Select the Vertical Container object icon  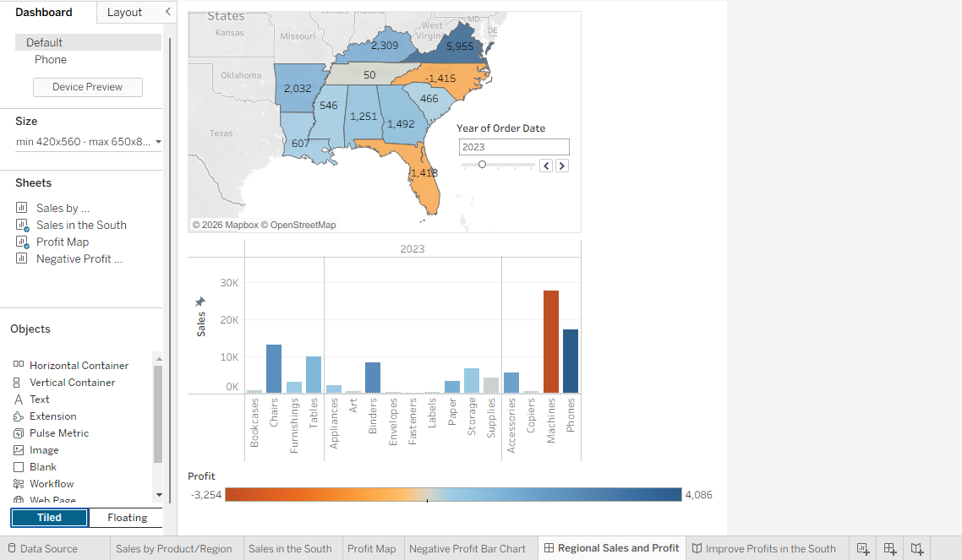[17, 383]
